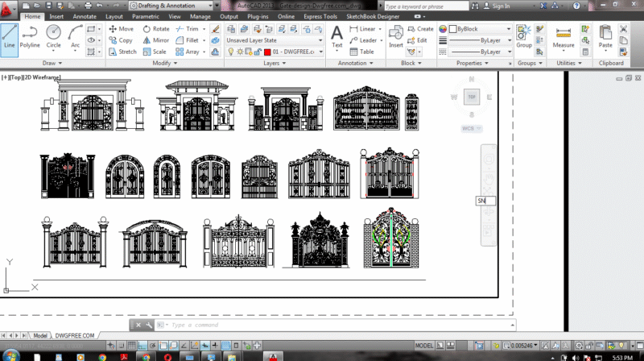644x361 pixels.
Task: Open the current layer 01 - DWGFREE dropdown
Action: point(275,52)
